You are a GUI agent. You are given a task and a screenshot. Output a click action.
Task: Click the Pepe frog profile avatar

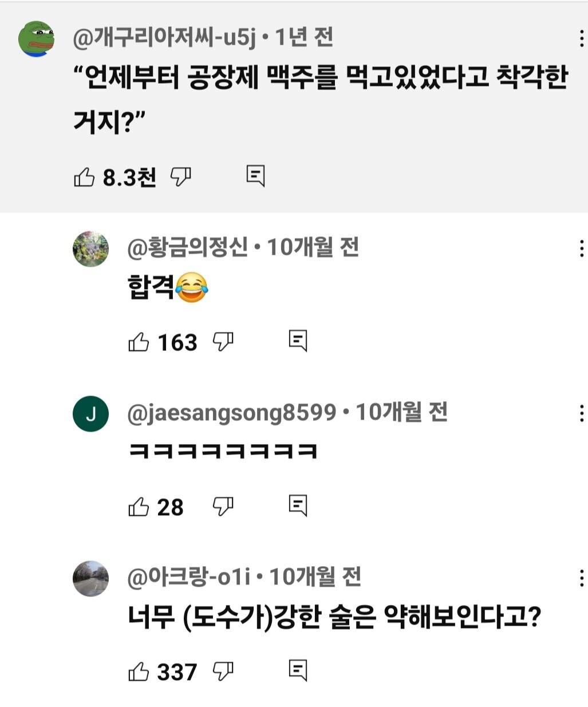(x=36, y=39)
